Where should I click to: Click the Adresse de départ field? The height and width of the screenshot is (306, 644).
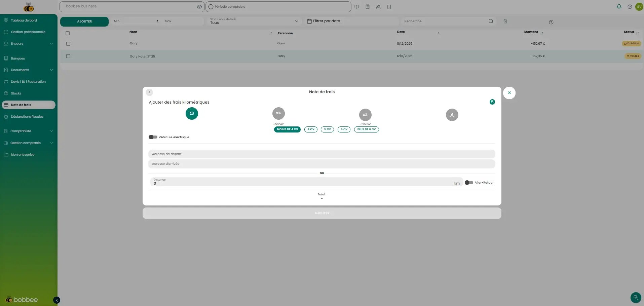point(321,154)
